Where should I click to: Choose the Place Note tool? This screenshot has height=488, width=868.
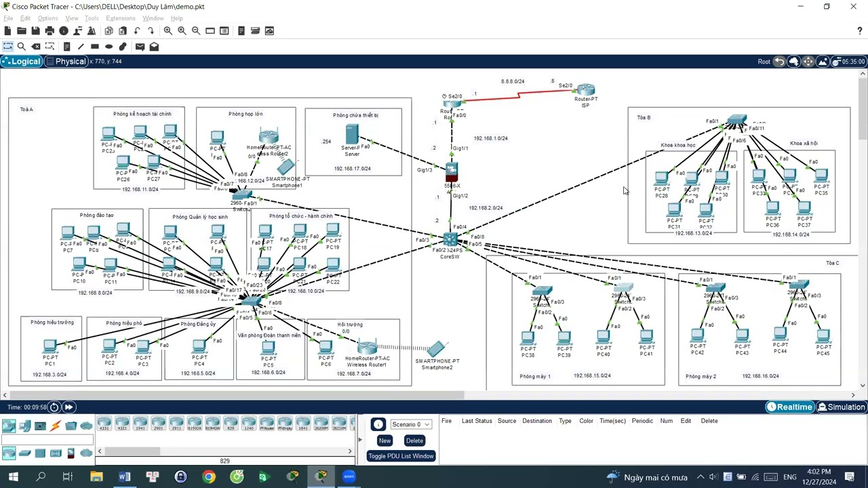pos(66,46)
